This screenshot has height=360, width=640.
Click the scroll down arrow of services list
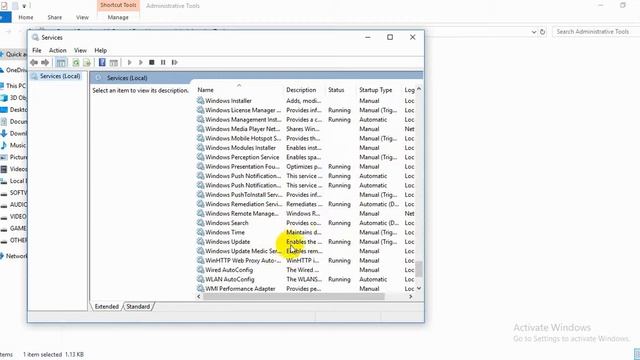(x=419, y=289)
